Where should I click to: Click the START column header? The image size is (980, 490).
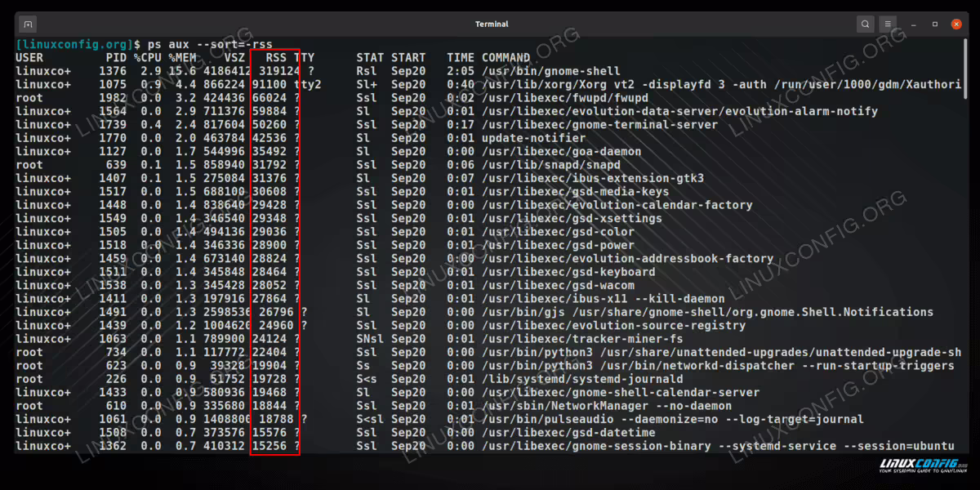[x=408, y=58]
